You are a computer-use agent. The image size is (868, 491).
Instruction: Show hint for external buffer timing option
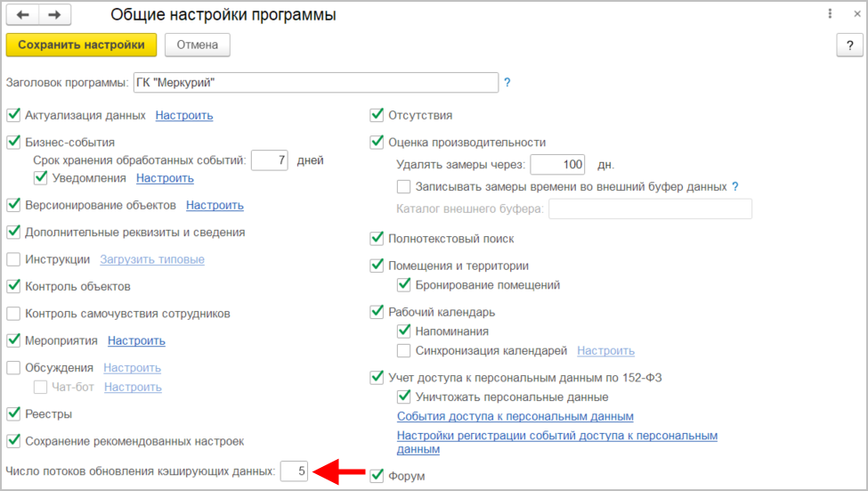coord(735,187)
